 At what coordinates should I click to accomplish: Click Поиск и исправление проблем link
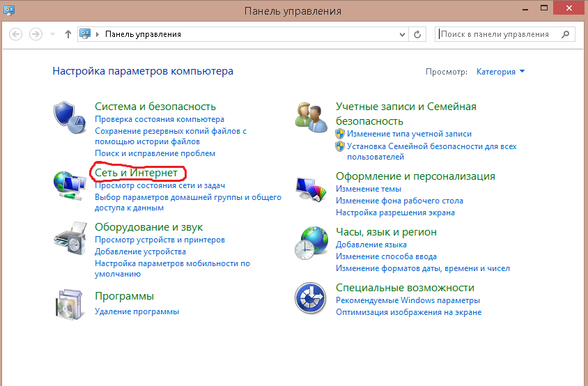click(155, 153)
